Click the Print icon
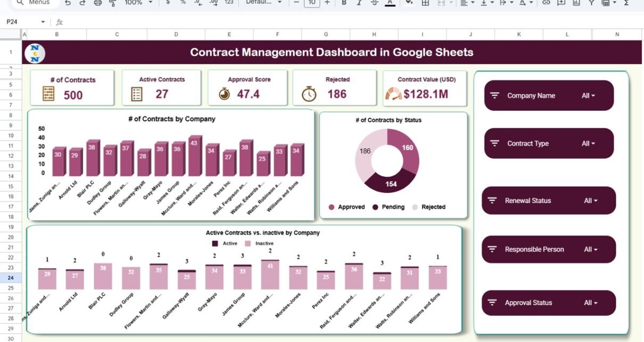Viewport: 644px width, 342px height. pyautogui.click(x=97, y=3)
